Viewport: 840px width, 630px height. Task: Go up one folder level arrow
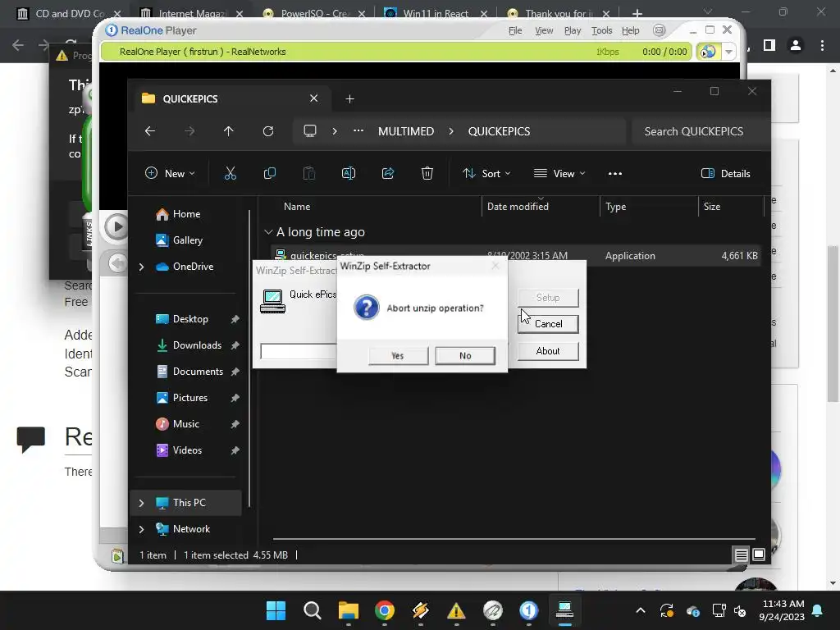tap(229, 131)
